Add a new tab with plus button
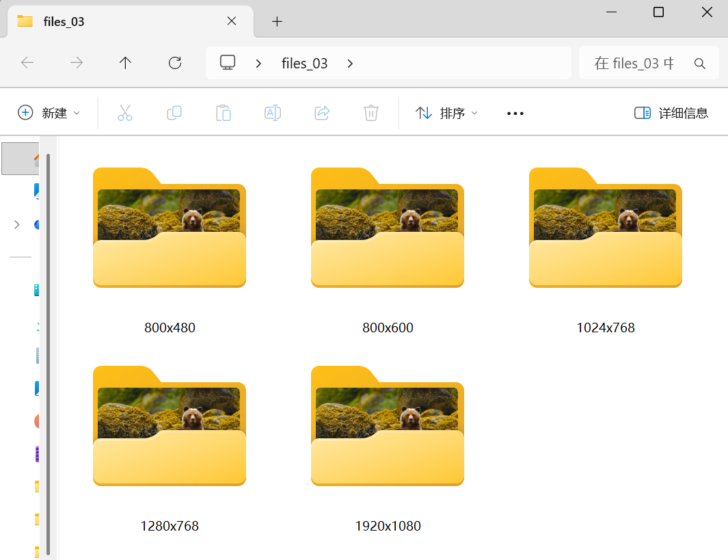The width and height of the screenshot is (728, 560). [x=277, y=21]
